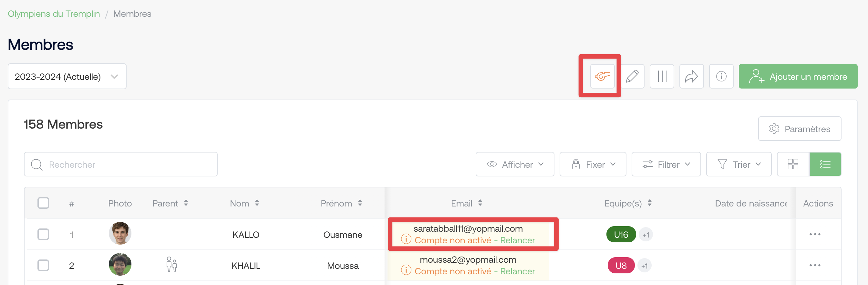The height and width of the screenshot is (285, 868).
Task: Open actions menu for KHALIL Moussa
Action: click(814, 265)
